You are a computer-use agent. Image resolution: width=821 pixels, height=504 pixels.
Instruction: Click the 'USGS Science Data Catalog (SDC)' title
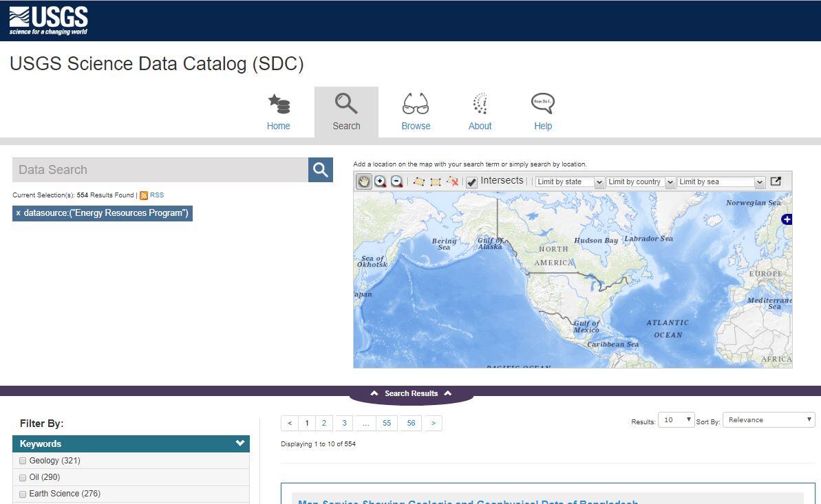pos(156,64)
